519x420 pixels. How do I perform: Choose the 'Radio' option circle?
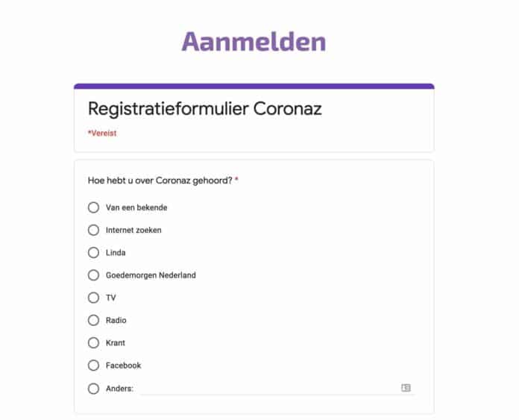(93, 320)
